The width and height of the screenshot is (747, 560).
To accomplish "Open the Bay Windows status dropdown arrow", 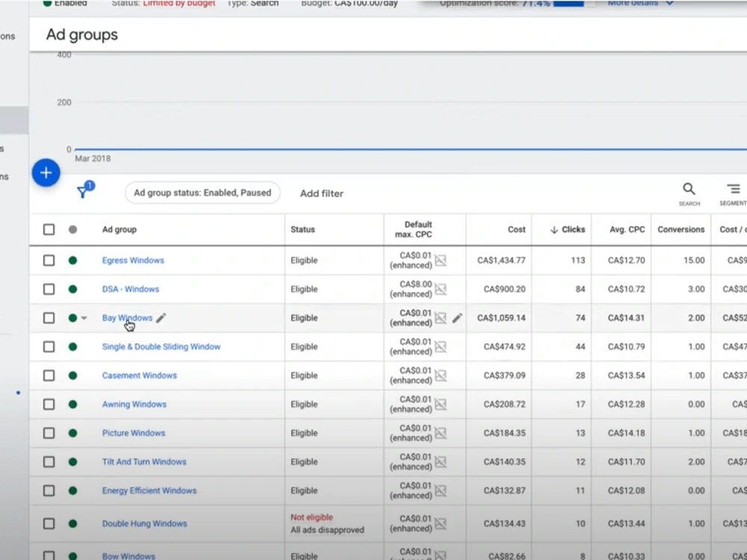I will [x=84, y=318].
